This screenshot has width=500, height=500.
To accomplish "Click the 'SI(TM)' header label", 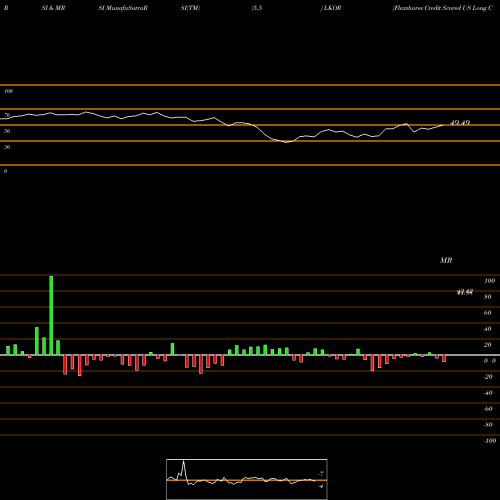I will click(190, 8).
